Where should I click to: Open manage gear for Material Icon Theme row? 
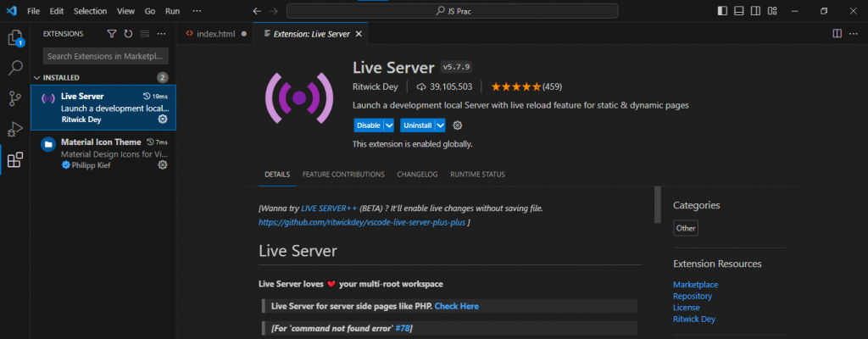[x=163, y=164]
